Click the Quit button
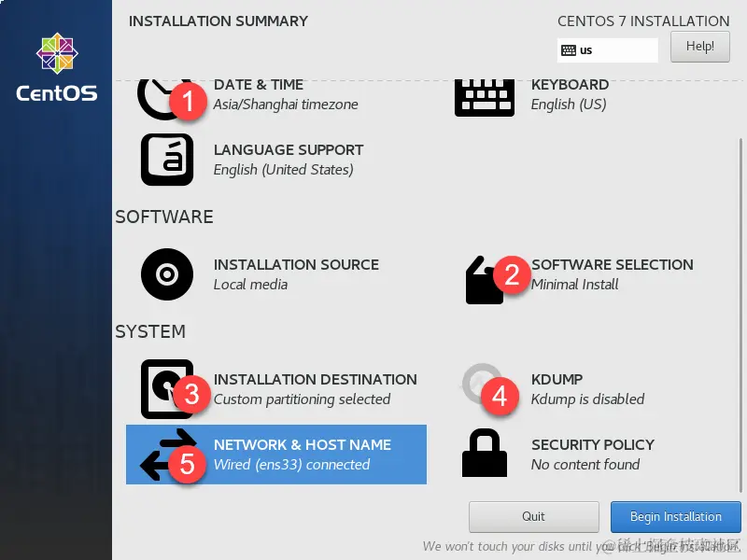747x560 pixels. click(533, 517)
